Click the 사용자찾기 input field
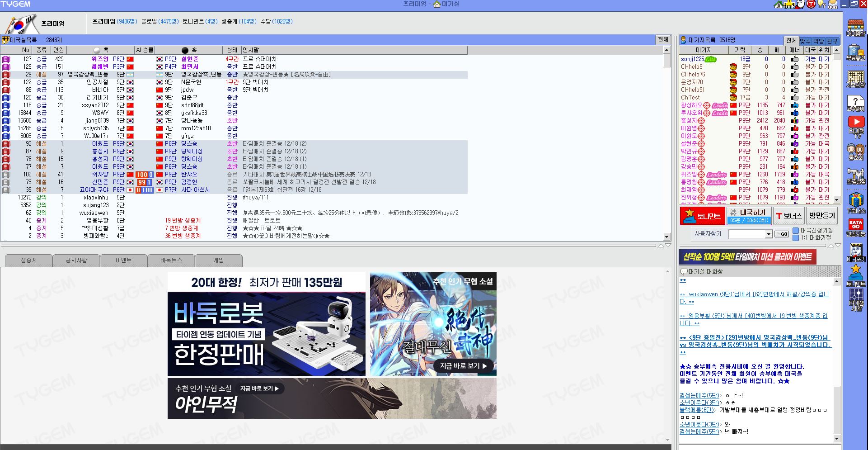This screenshot has height=450, width=868. 747,234
